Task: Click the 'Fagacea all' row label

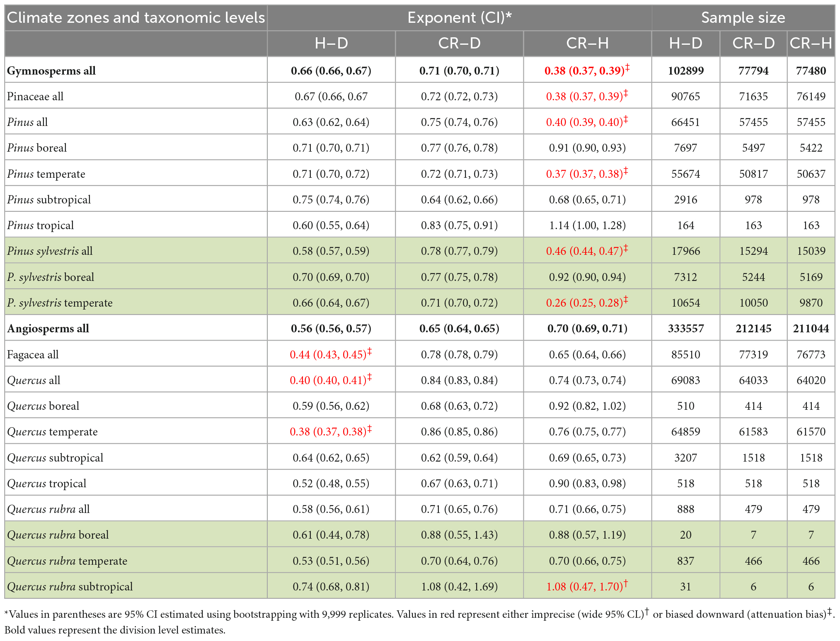Action: pyautogui.click(x=33, y=355)
